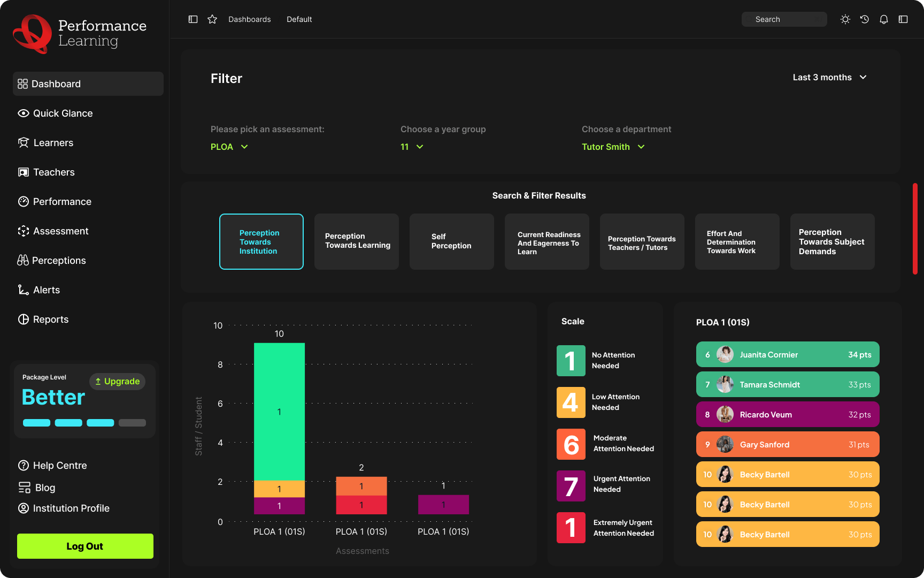
Task: Select Effort And Determination Towards Work
Action: coord(737,242)
